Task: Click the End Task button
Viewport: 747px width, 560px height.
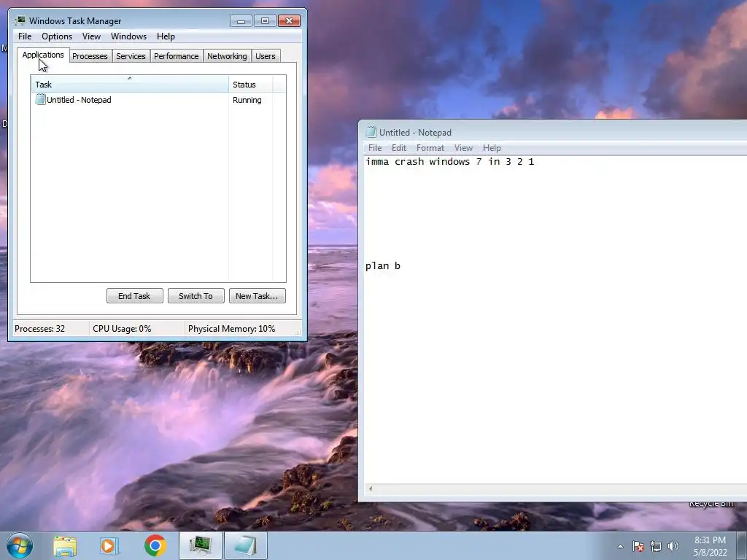Action: (134, 296)
